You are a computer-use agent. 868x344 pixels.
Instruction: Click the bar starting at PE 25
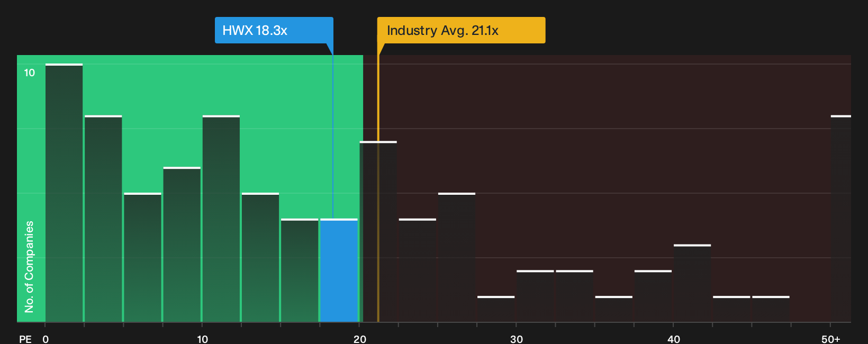tap(457, 258)
